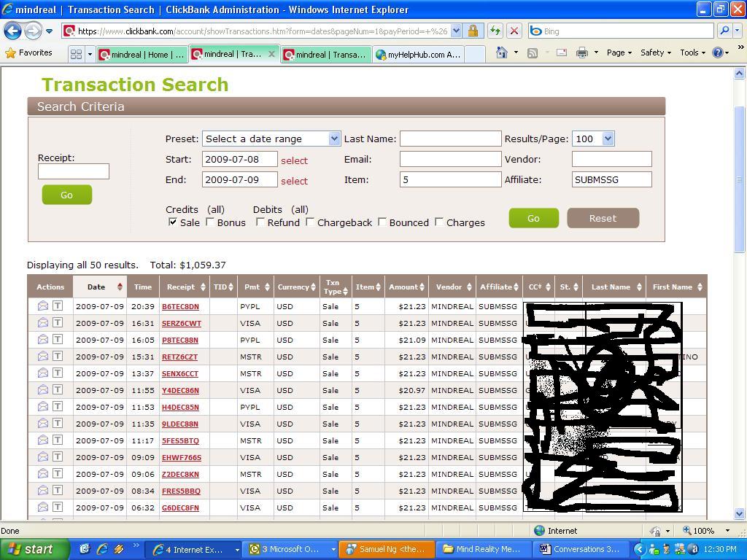Open Samuel Ng taskbar window

[387, 549]
